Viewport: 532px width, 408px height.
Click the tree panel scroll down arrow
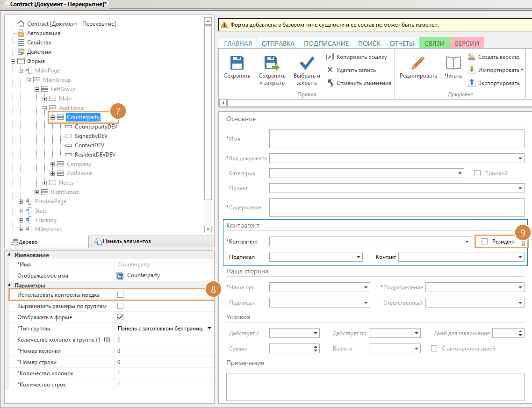pos(208,229)
